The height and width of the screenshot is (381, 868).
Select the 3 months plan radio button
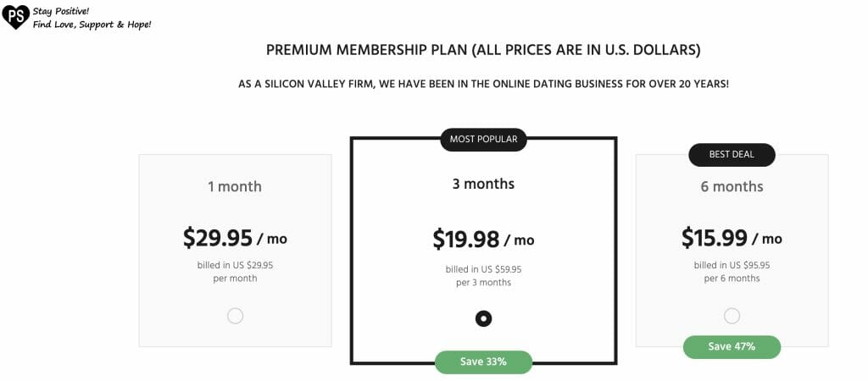coord(483,318)
